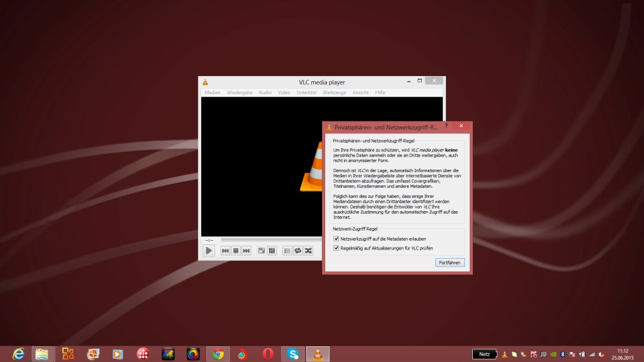The image size is (644, 362).
Task: Jump to previous track in VLC
Action: pos(225,251)
